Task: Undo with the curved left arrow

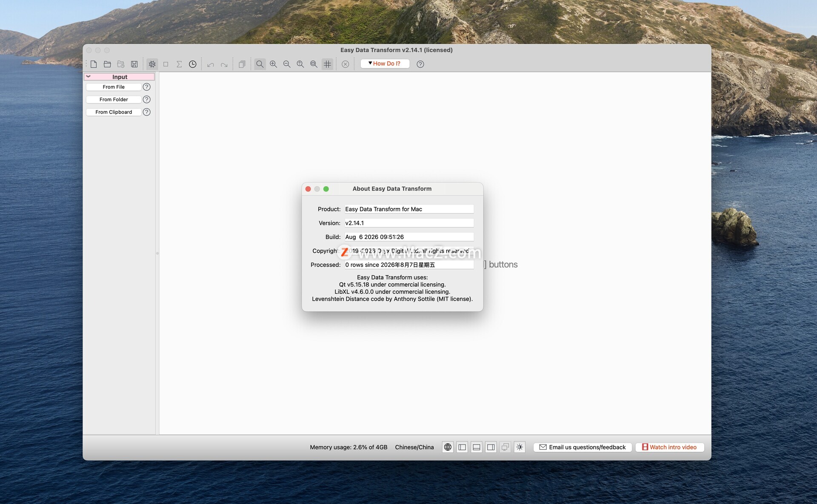Action: (211, 64)
